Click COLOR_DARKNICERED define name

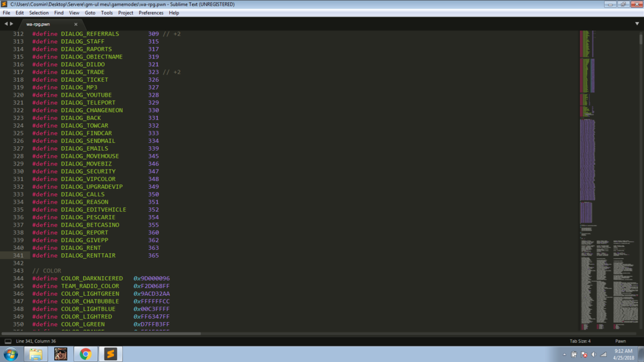click(92, 279)
